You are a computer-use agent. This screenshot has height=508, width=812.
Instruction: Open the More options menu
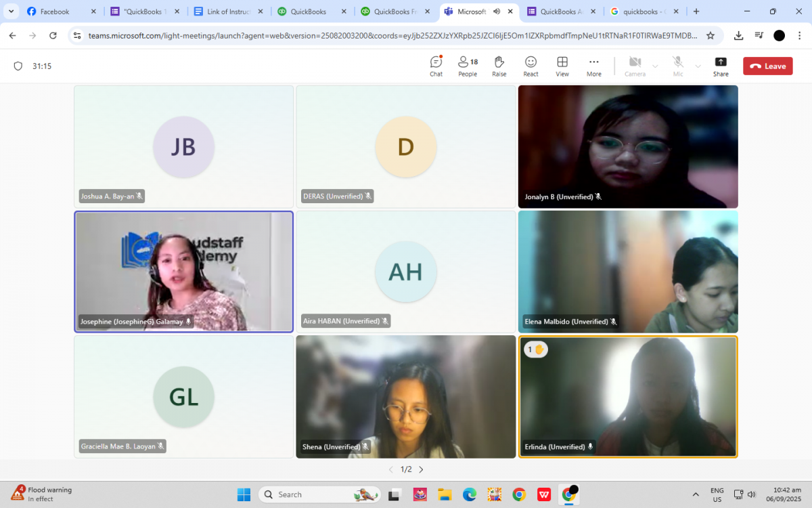coord(593,66)
